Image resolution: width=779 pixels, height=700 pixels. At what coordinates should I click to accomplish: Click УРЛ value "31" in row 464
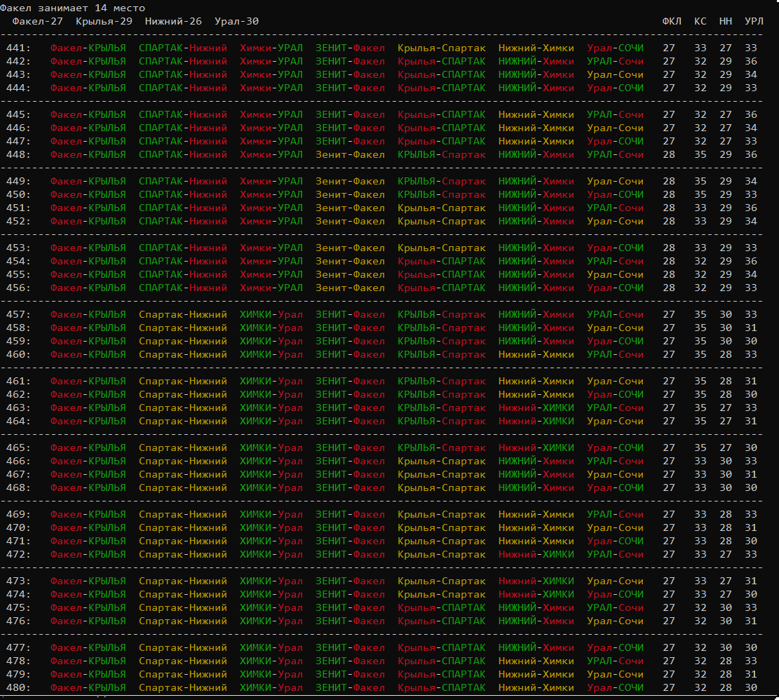click(x=751, y=422)
